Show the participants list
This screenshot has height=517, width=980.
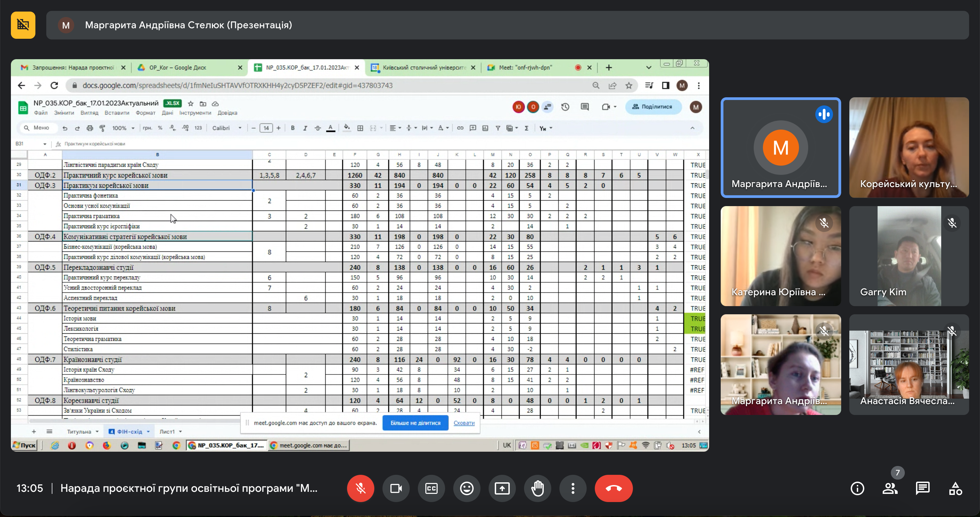pos(890,488)
